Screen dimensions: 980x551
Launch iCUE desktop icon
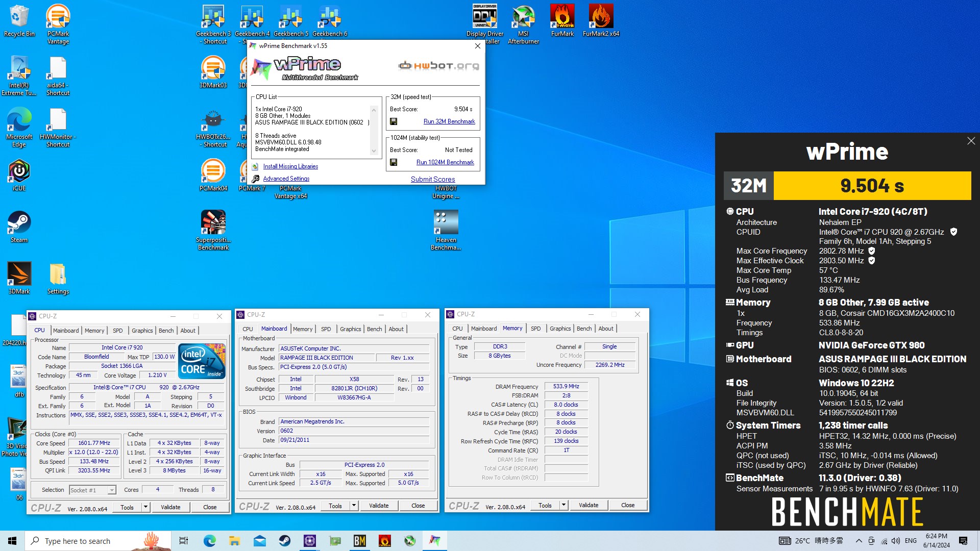pos(19,175)
